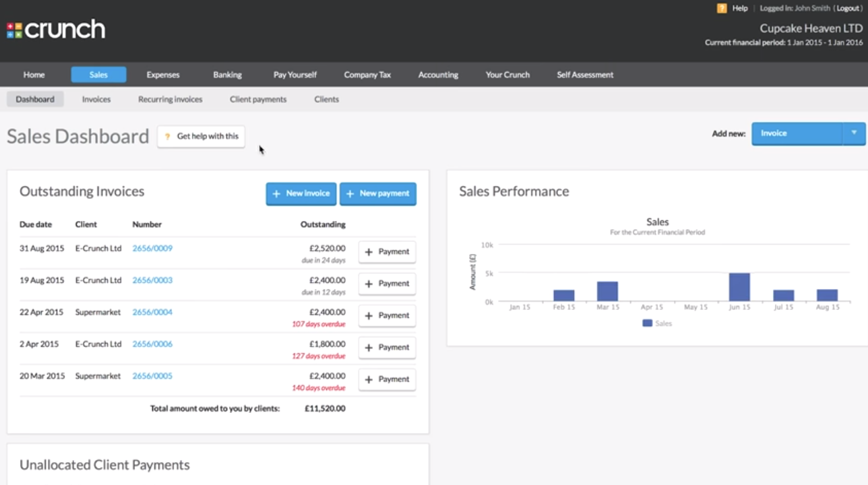Screen dimensions: 868x485
Task: Click the Sales Dashboard heading
Action: 77,137
